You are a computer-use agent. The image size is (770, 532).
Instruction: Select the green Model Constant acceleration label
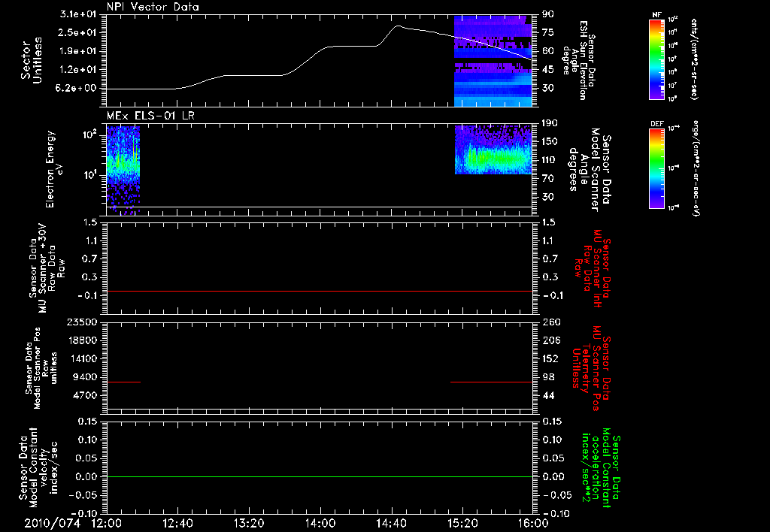click(x=601, y=469)
